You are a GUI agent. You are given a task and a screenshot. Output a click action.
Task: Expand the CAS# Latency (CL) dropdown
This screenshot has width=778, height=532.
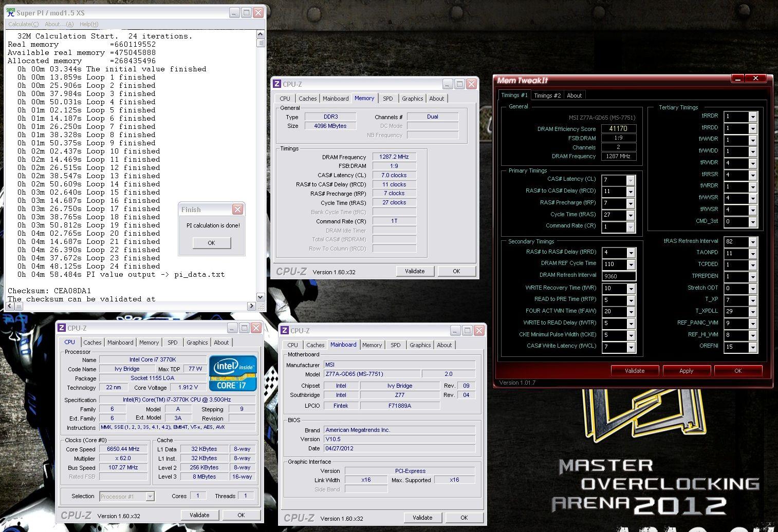pyautogui.click(x=631, y=180)
